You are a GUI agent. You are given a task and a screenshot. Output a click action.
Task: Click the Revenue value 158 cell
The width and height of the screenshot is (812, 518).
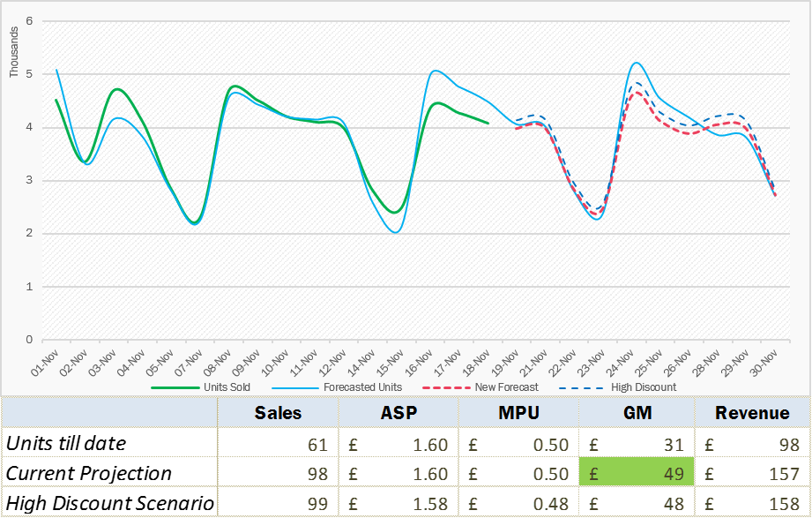(x=752, y=503)
